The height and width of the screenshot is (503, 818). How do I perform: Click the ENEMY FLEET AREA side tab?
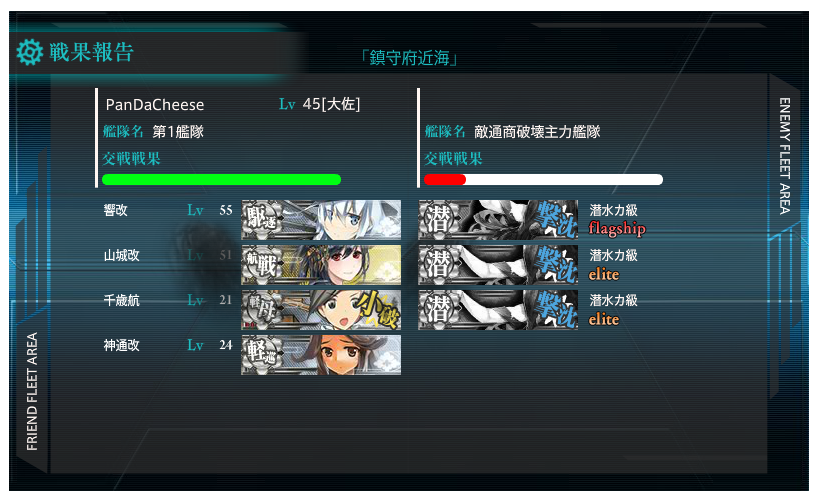pyautogui.click(x=785, y=155)
